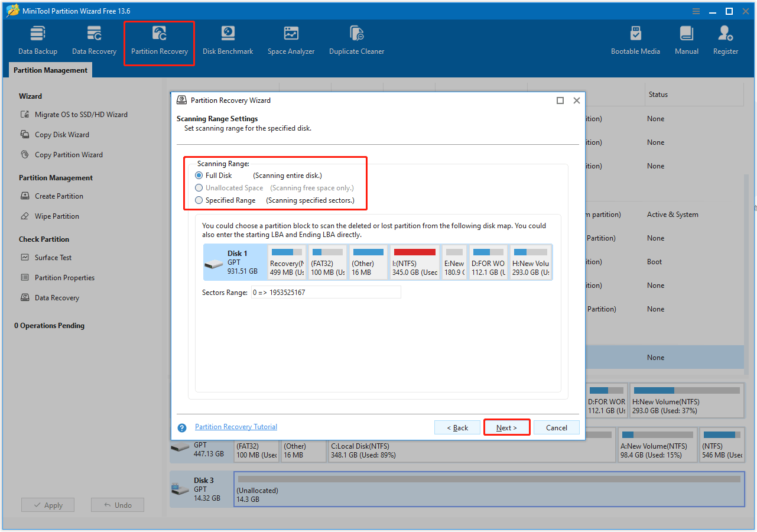Select the Specified Range scanning option
The height and width of the screenshot is (532, 757).
pyautogui.click(x=199, y=200)
